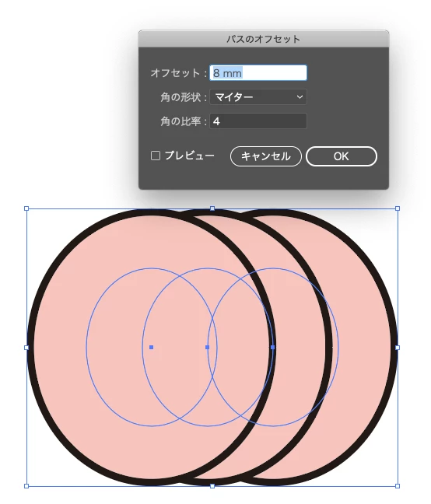This screenshot has height=504, width=431.
Task: Select the bottom-right bounding box handle
Action: pos(398,486)
